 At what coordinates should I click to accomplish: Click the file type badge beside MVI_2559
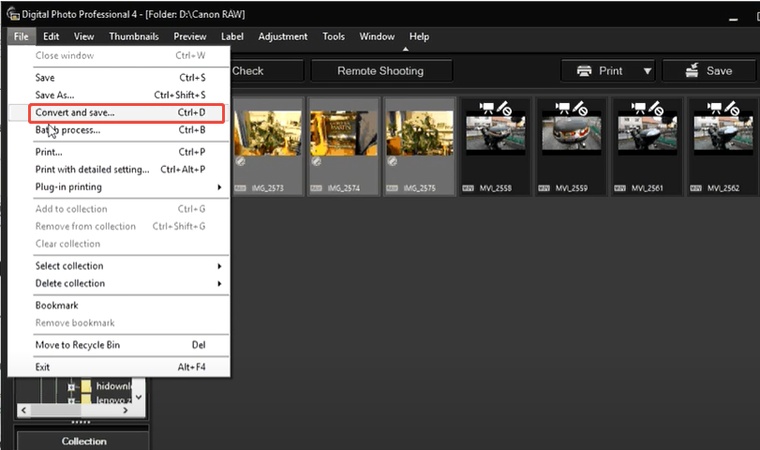[x=544, y=188]
